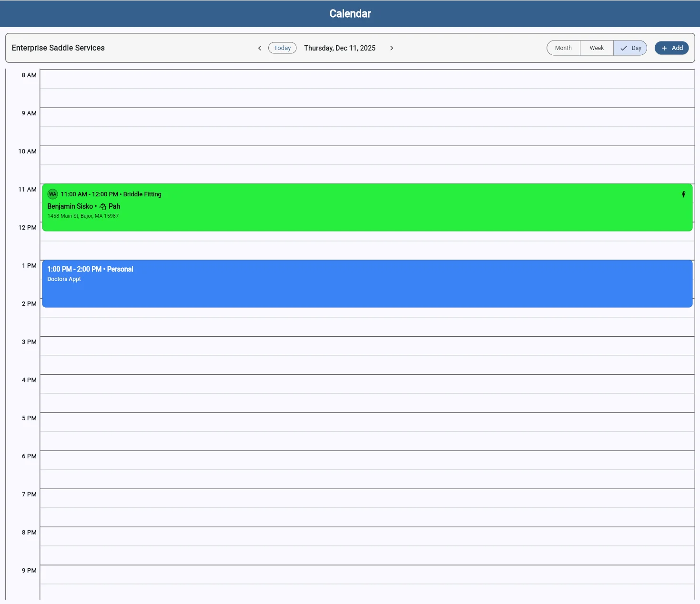Click the address 1458 Main St, Bajor
The height and width of the screenshot is (604, 700).
(83, 216)
